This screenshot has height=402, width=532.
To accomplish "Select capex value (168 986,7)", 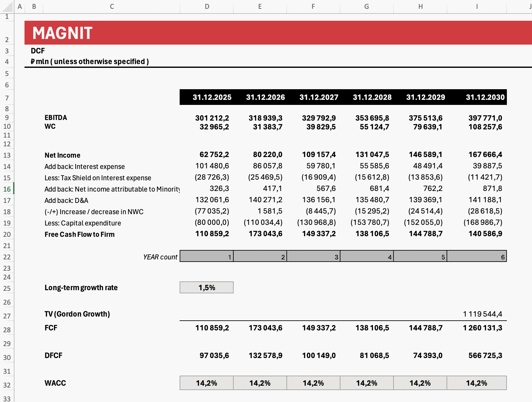I will [483, 222].
